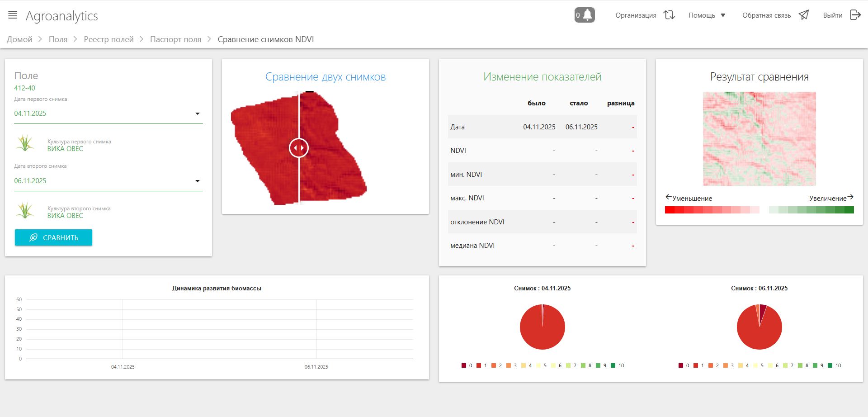Click the second snapshot crop plant icon
Image resolution: width=868 pixels, height=417 pixels.
[25, 210]
